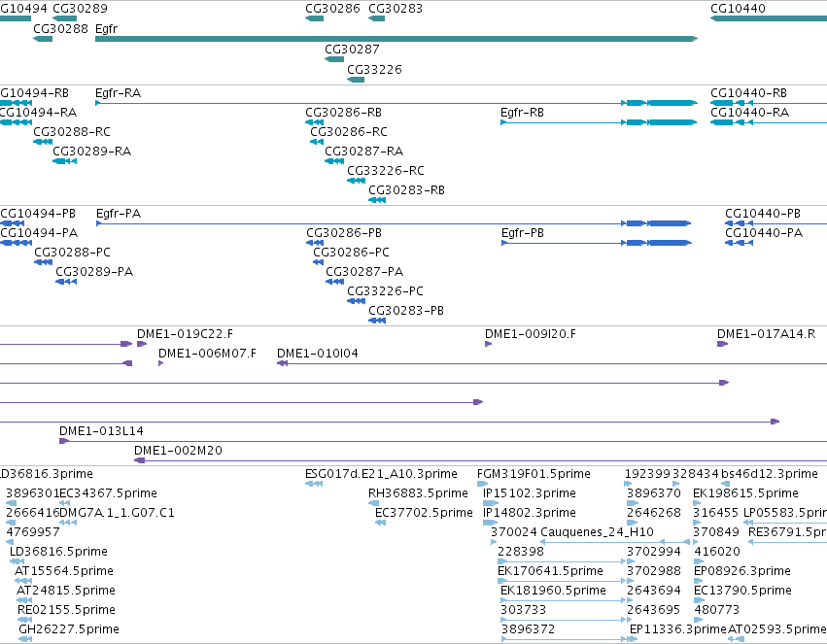Open the CG10440 gene label

pos(738,9)
